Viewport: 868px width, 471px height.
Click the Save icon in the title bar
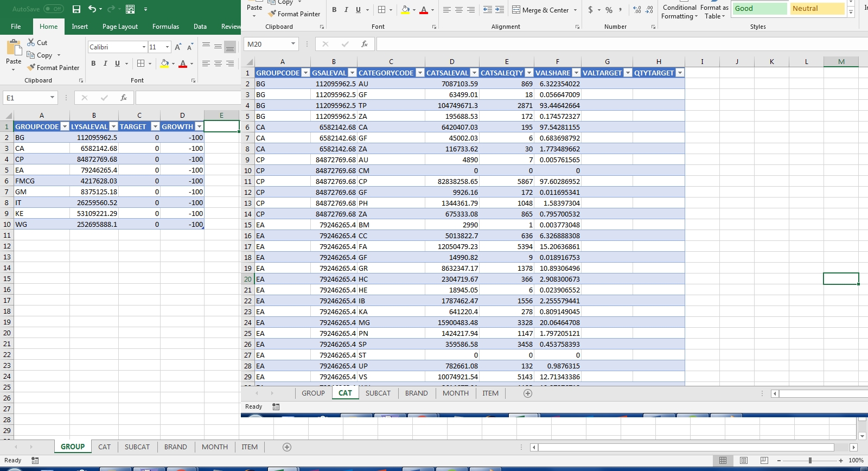pyautogui.click(x=76, y=9)
